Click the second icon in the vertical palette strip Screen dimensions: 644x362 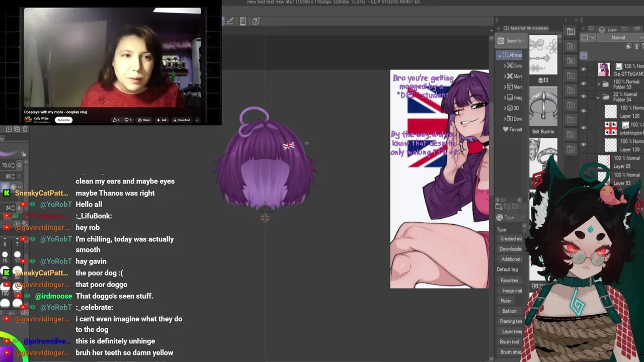pos(571,47)
